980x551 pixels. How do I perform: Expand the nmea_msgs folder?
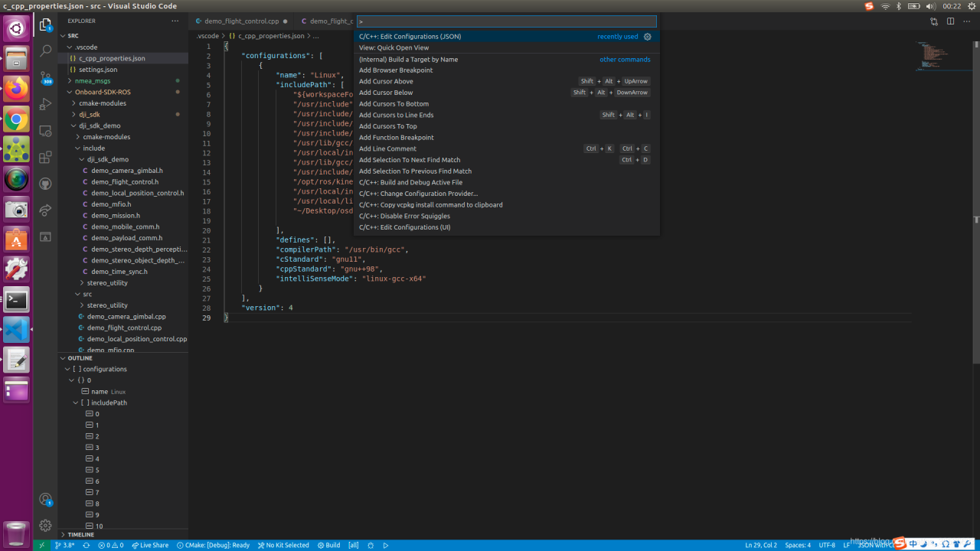(x=70, y=80)
